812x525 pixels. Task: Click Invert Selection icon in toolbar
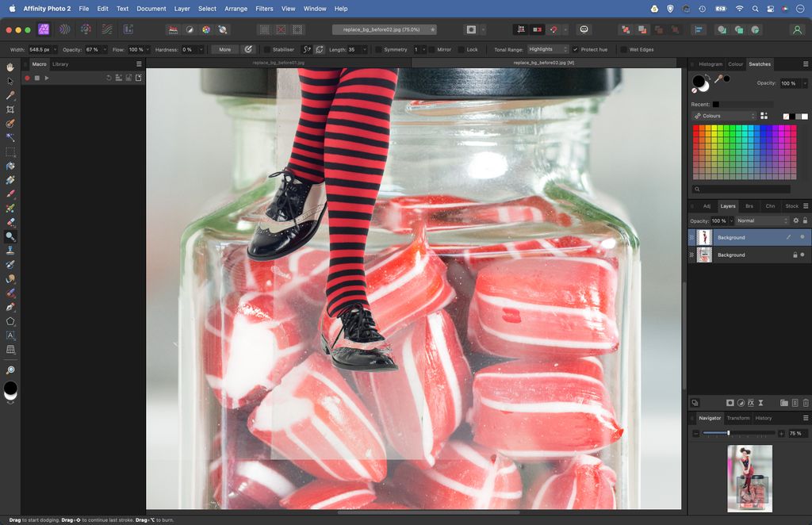click(297, 29)
